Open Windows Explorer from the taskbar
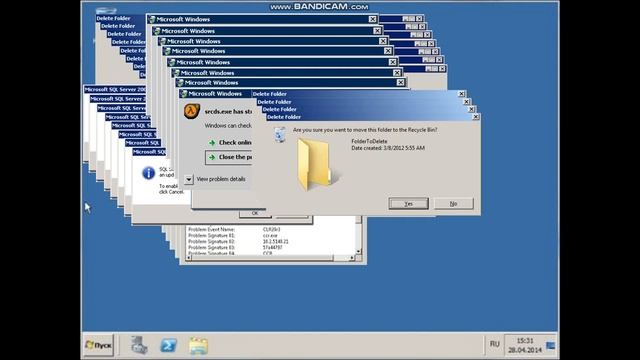The height and width of the screenshot is (360, 640). click(198, 346)
